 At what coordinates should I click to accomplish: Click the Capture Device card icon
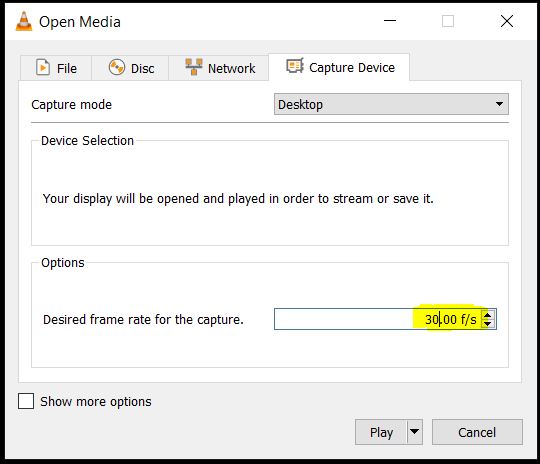coord(295,65)
